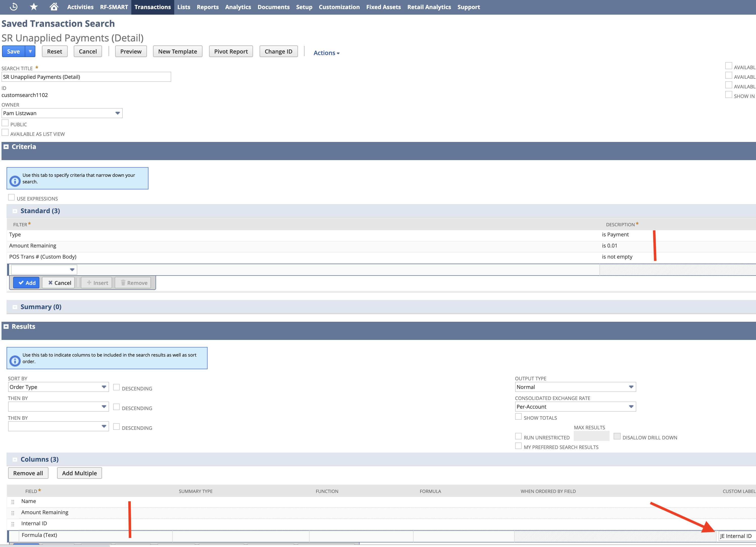Expand the Save button arrow menu
This screenshot has width=756, height=547.
[x=30, y=51]
